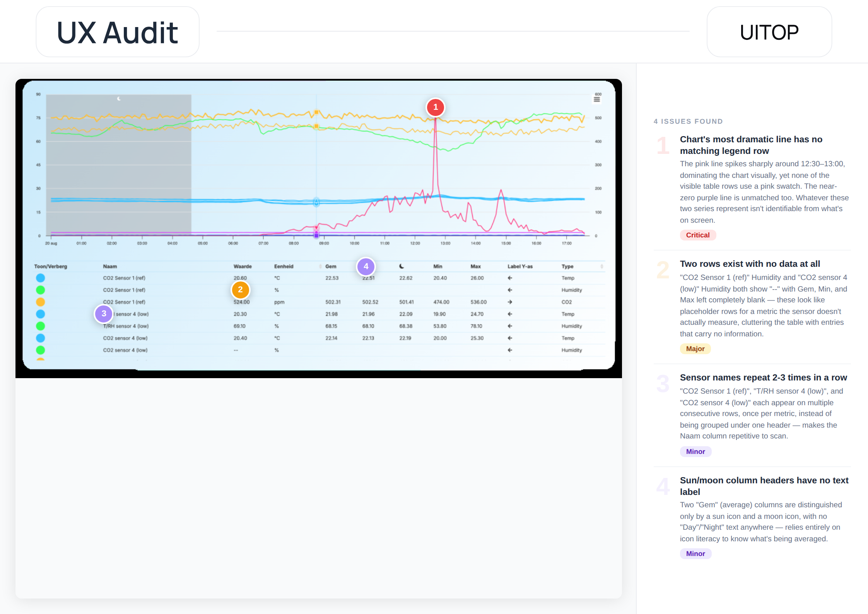Click the Y-axis arrow for CO2 sensor 4 Humidity row
868x614 pixels.
pos(510,350)
